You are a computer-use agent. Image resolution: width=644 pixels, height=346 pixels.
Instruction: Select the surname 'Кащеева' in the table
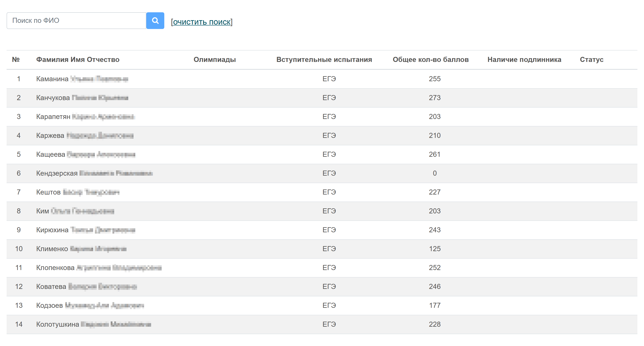[x=51, y=154]
